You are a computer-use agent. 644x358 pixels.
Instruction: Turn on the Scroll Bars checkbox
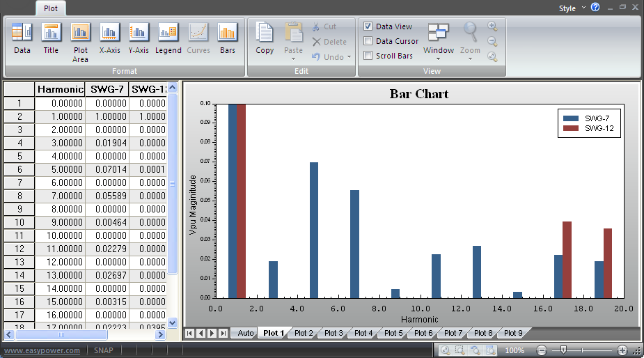click(x=368, y=56)
